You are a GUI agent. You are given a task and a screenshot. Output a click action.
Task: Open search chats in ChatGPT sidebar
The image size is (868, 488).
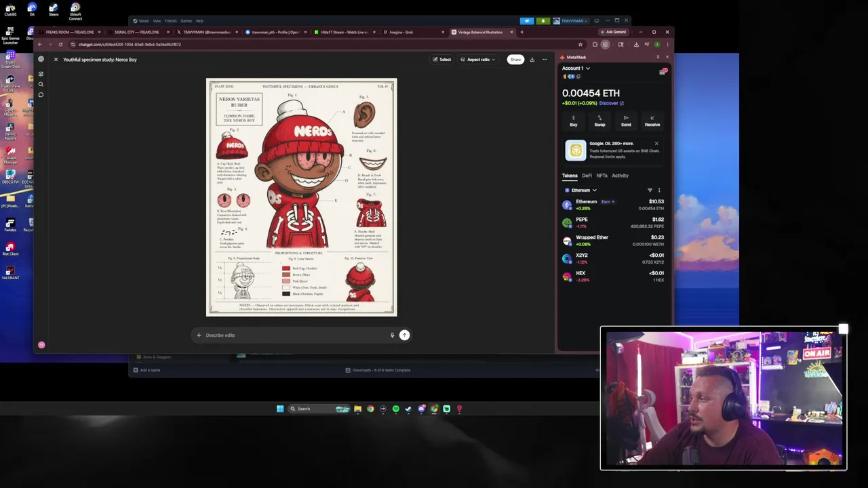tap(41, 84)
